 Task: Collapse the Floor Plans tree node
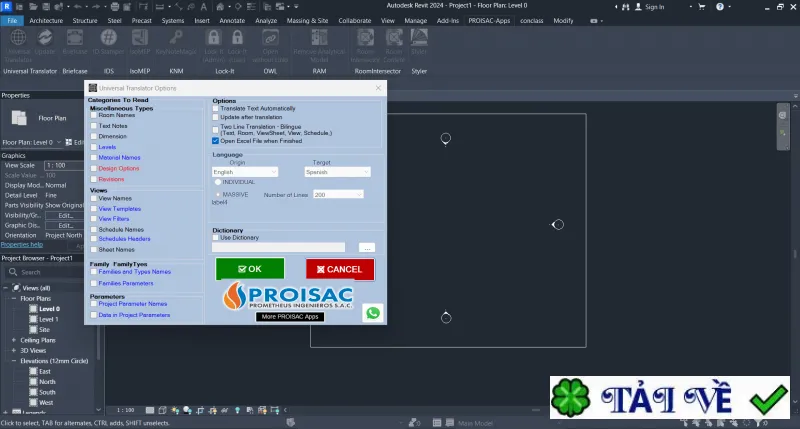14,298
